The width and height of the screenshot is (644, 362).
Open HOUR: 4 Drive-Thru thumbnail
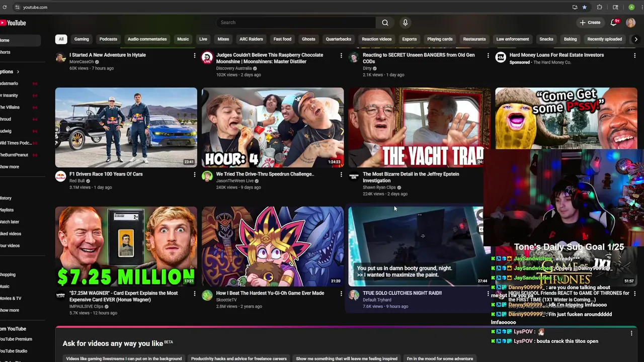(273, 127)
